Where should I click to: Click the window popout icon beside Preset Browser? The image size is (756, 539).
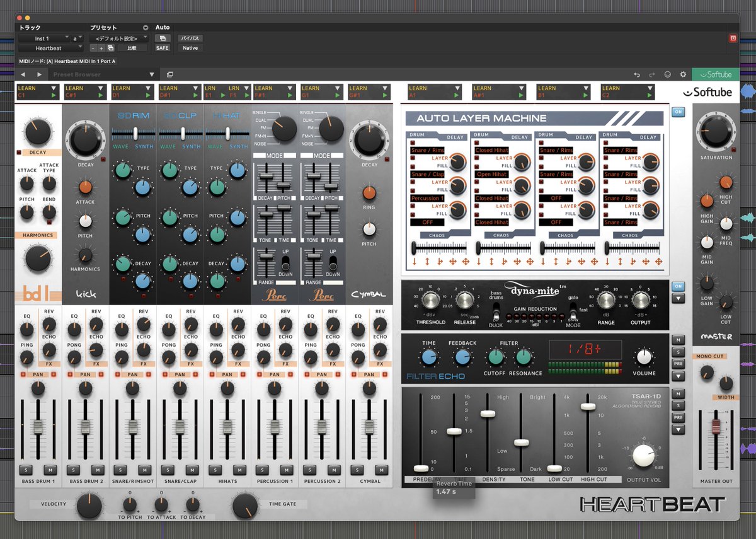pos(170,74)
